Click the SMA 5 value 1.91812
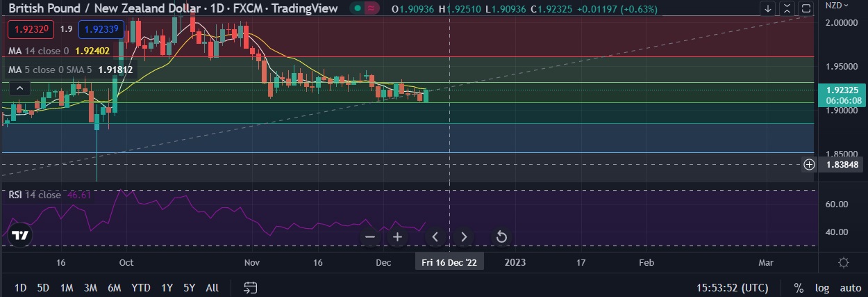 pyautogui.click(x=115, y=70)
